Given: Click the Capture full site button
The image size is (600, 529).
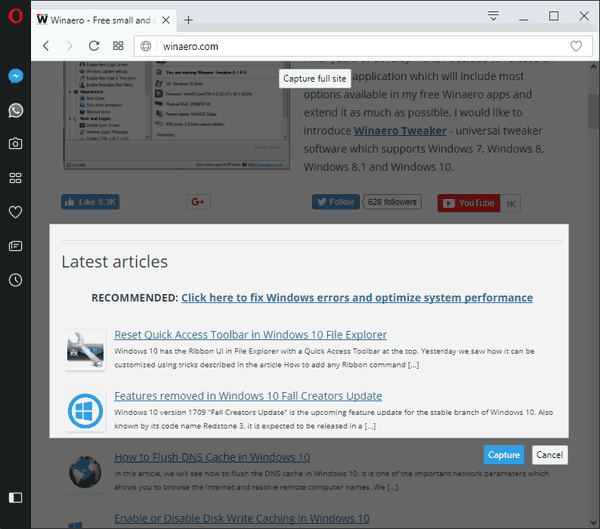Looking at the screenshot, I should pyautogui.click(x=315, y=79).
